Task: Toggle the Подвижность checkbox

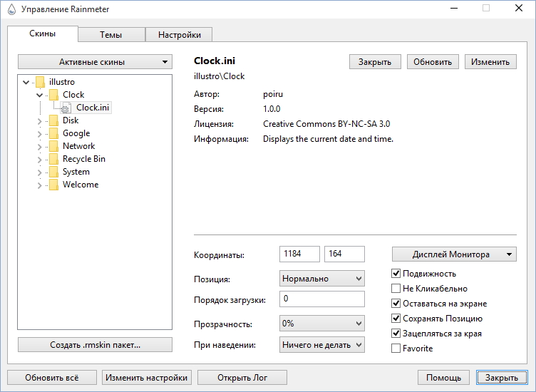Action: pyautogui.click(x=396, y=274)
